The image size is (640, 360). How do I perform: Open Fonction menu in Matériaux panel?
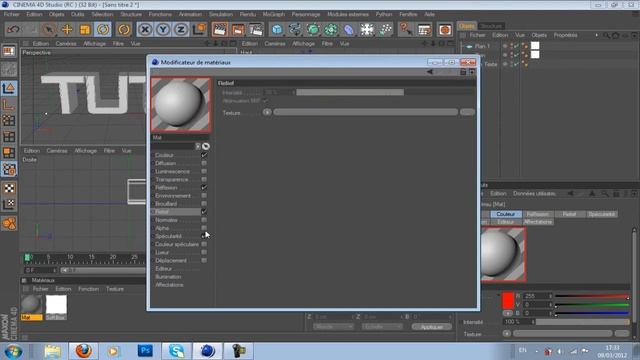[88, 289]
